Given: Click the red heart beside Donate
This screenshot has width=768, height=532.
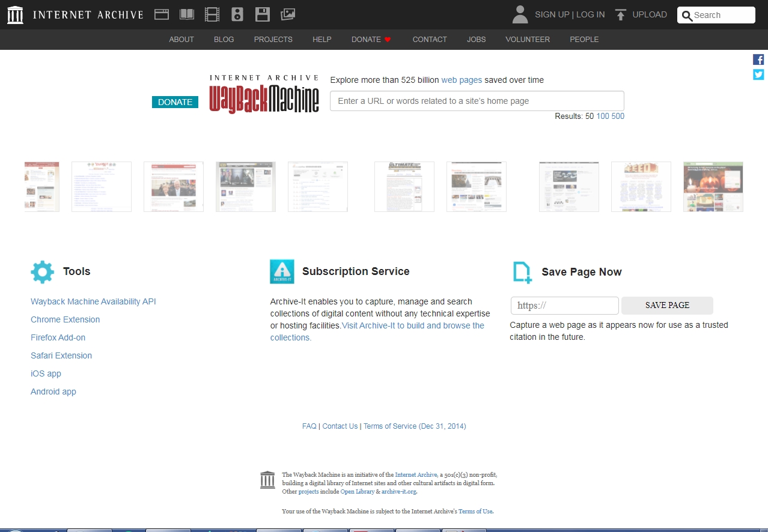Looking at the screenshot, I should tap(388, 40).
